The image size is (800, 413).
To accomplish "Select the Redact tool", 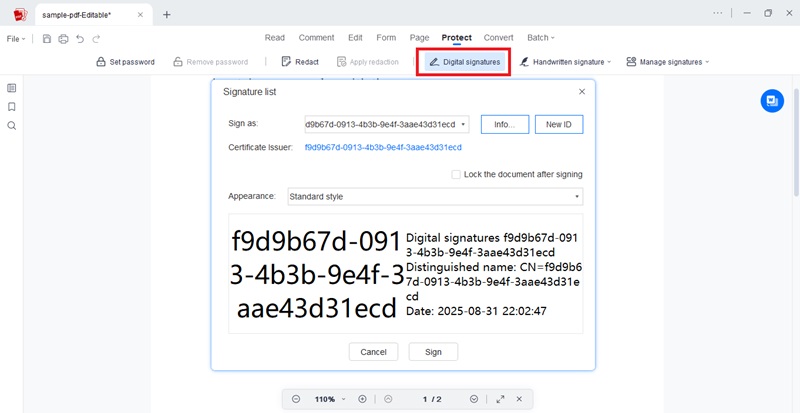I will [x=300, y=62].
